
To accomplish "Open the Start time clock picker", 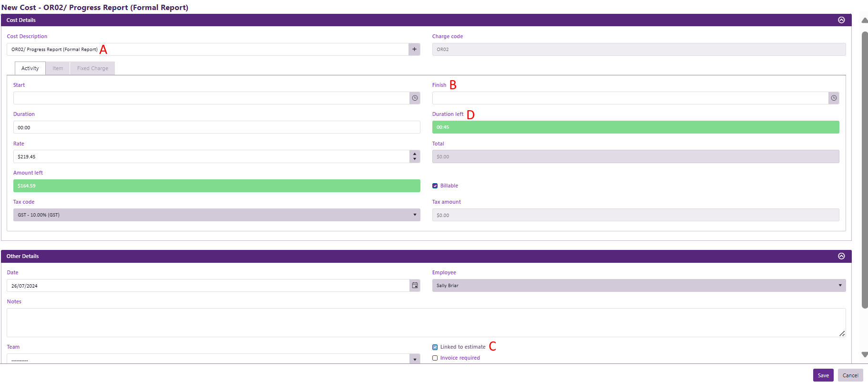I will 415,98.
